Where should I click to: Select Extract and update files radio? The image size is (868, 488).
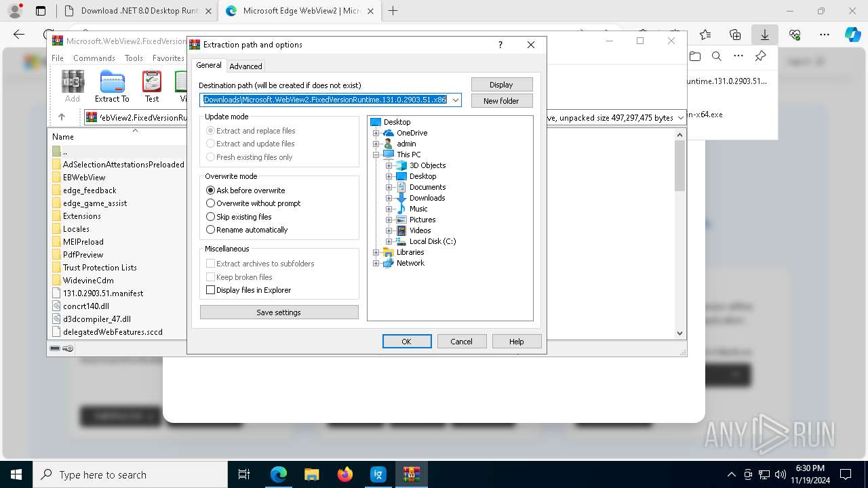click(250, 144)
